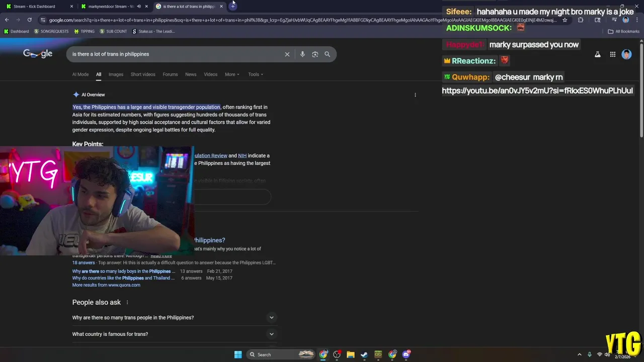Viewport: 644px width, 362px height.
Task: Open "Why do countries like the Philippines" link
Action: (x=123, y=278)
